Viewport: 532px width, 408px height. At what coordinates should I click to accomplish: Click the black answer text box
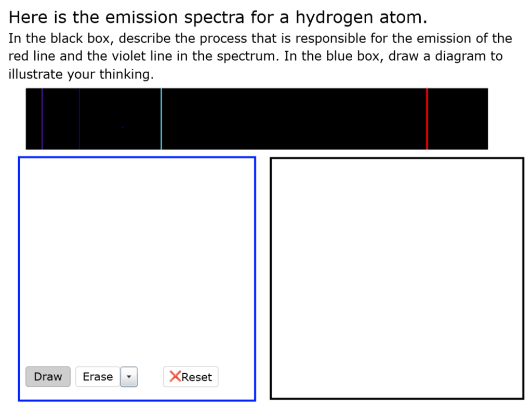pos(397,278)
